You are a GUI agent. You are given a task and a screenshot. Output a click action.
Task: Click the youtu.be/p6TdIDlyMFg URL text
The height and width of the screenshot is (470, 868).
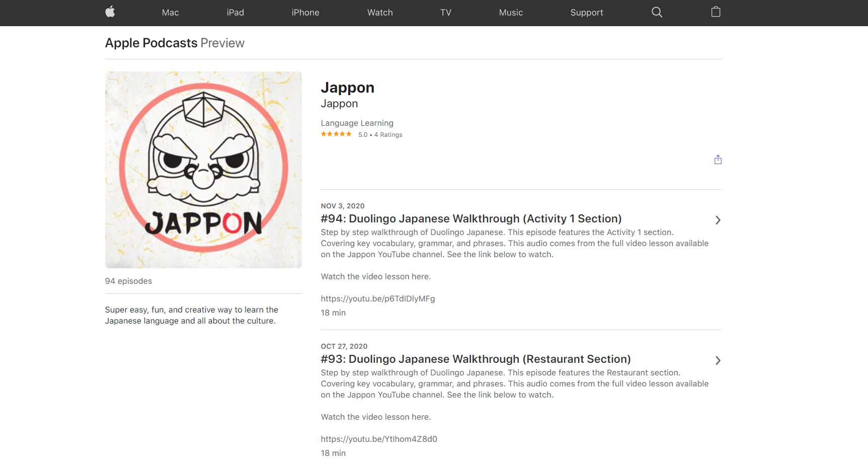point(378,299)
